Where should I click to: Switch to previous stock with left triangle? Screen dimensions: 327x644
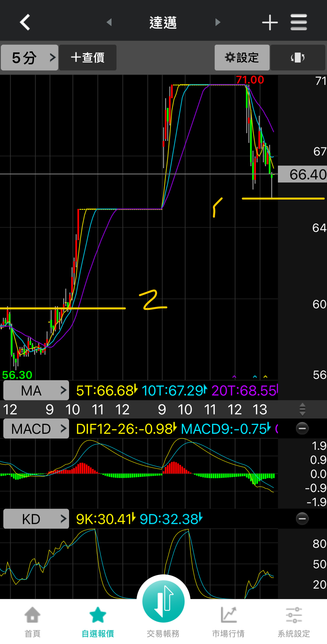pos(109,22)
